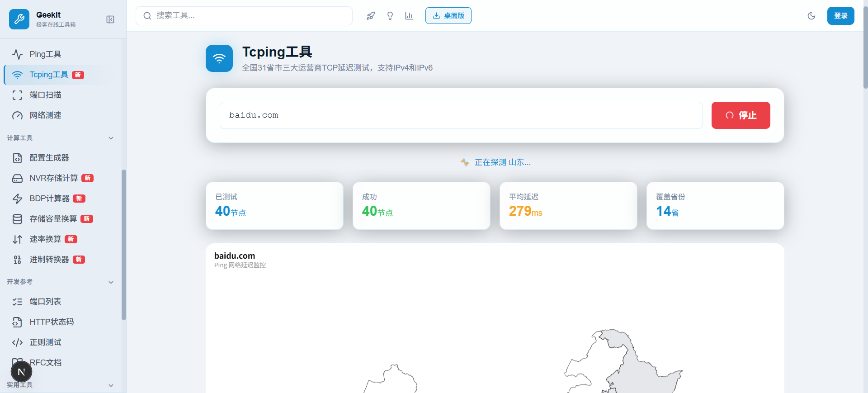
Task: Expand the 实用工具 section chevron
Action: (x=111, y=385)
